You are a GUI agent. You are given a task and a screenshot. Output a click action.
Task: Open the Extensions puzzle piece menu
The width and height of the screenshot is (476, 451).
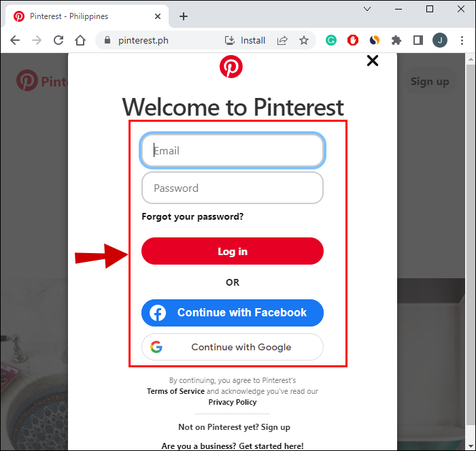click(396, 40)
